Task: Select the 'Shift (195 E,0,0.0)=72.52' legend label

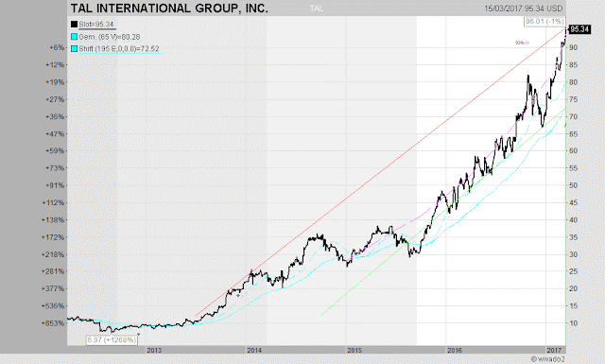Action: (119, 48)
